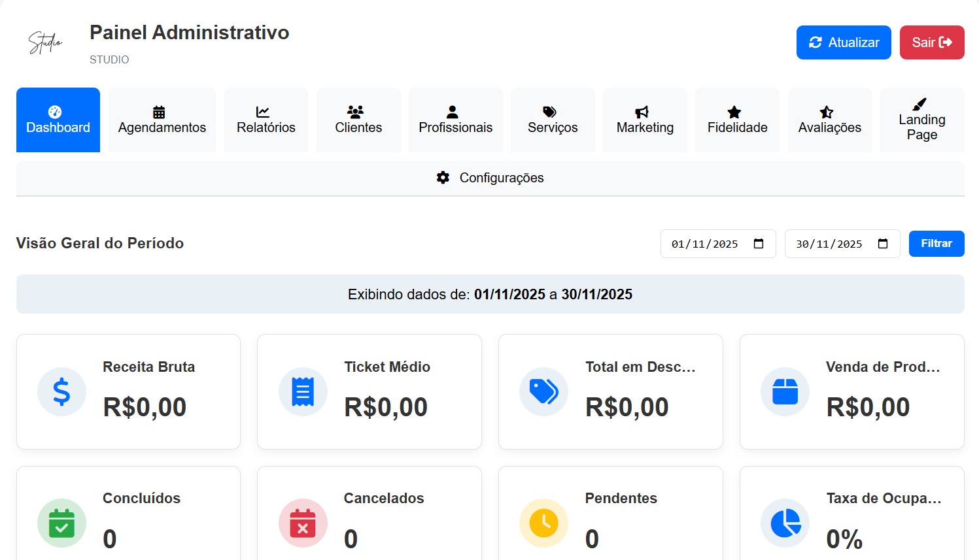Click the Relatórios chart icon

(264, 110)
